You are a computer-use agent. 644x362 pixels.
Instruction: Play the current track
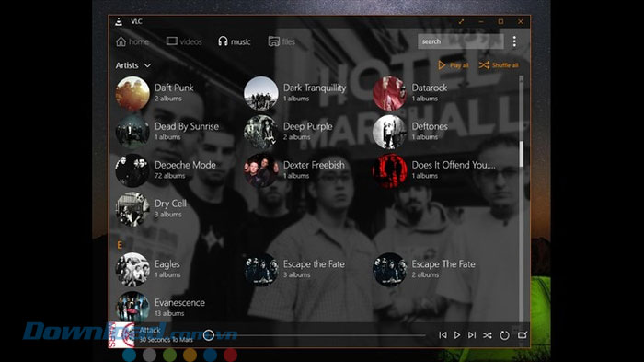click(x=457, y=335)
